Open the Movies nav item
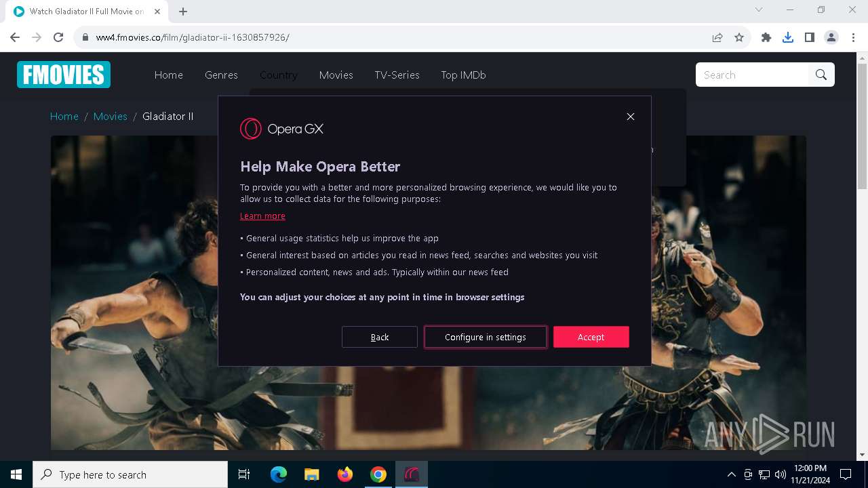 tap(336, 75)
